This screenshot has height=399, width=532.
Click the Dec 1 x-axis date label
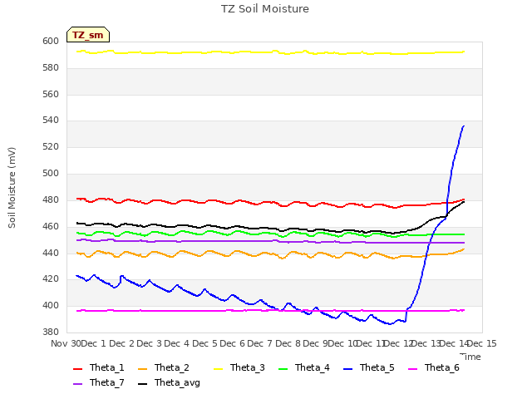(94, 343)
